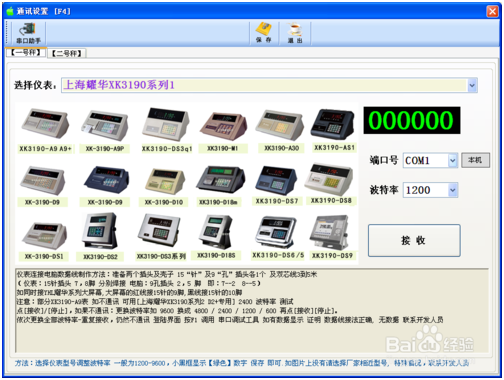Select the XK3190-A30 indicator image

tap(280, 125)
